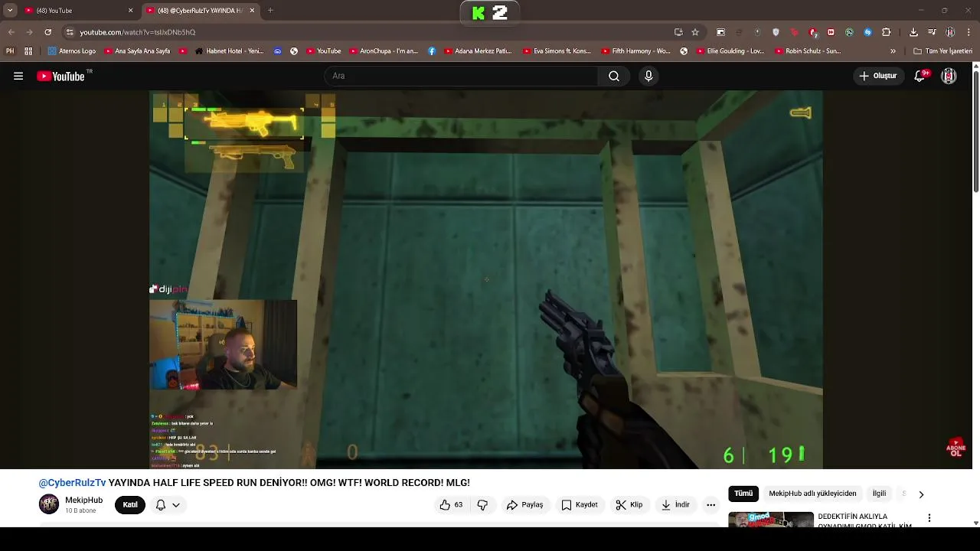Select MekipHub adlı yükleyiciden chip
This screenshot has height=551, width=980.
[812, 494]
